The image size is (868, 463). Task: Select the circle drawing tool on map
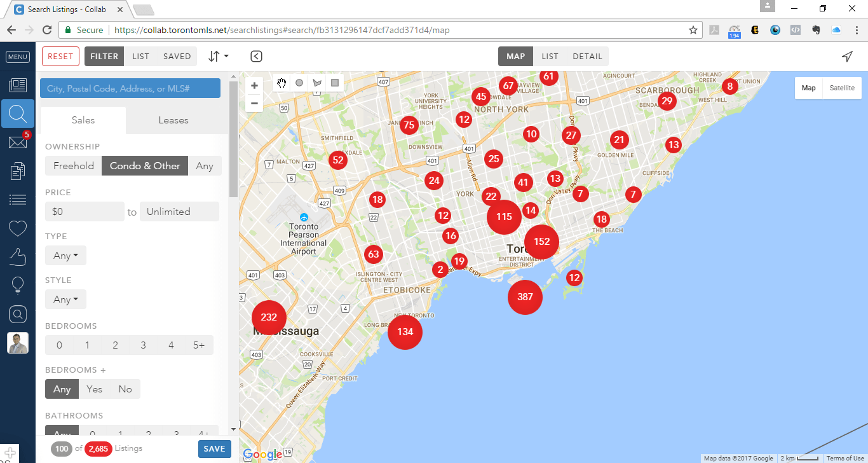pos(299,83)
